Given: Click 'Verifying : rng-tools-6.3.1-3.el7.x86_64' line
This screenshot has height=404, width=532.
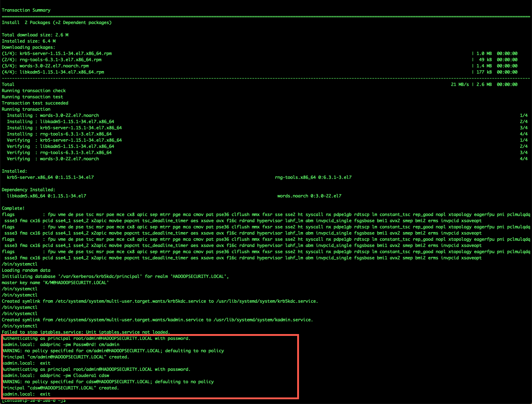Looking at the screenshot, I should point(59,153).
